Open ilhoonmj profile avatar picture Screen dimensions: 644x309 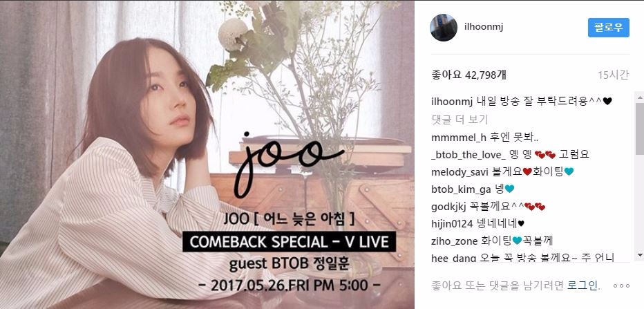click(444, 28)
